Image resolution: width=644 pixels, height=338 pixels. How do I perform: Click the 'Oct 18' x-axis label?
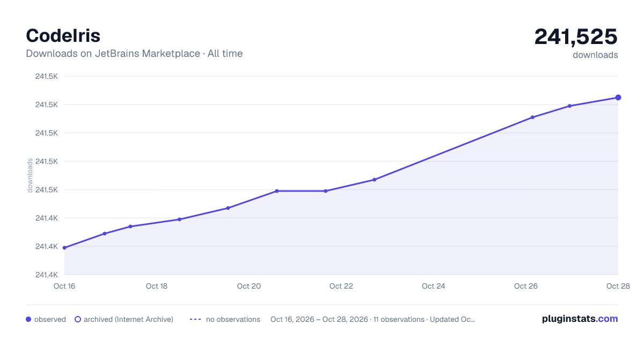point(157,286)
